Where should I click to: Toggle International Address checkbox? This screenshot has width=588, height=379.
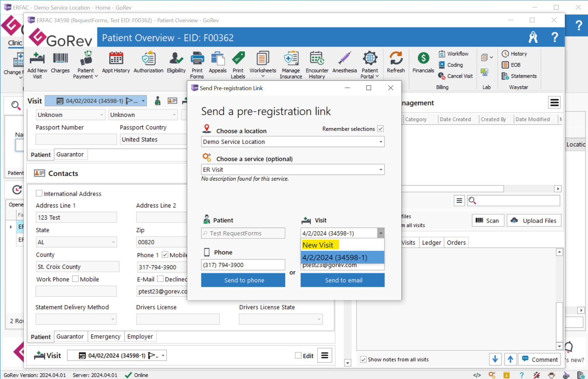39,194
